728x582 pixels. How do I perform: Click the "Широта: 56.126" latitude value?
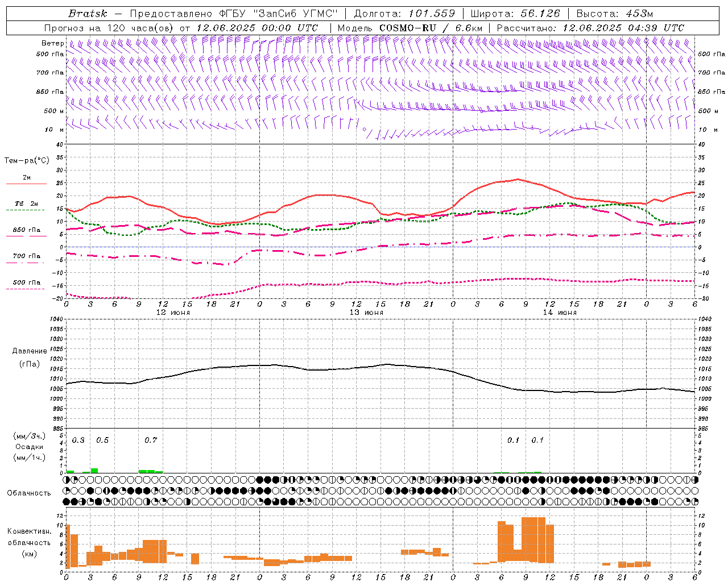[515, 14]
